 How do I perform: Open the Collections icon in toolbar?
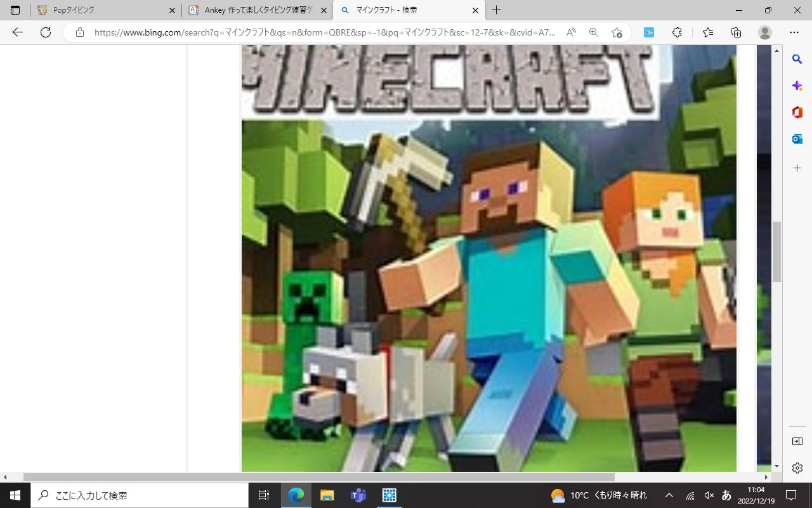[x=736, y=32]
